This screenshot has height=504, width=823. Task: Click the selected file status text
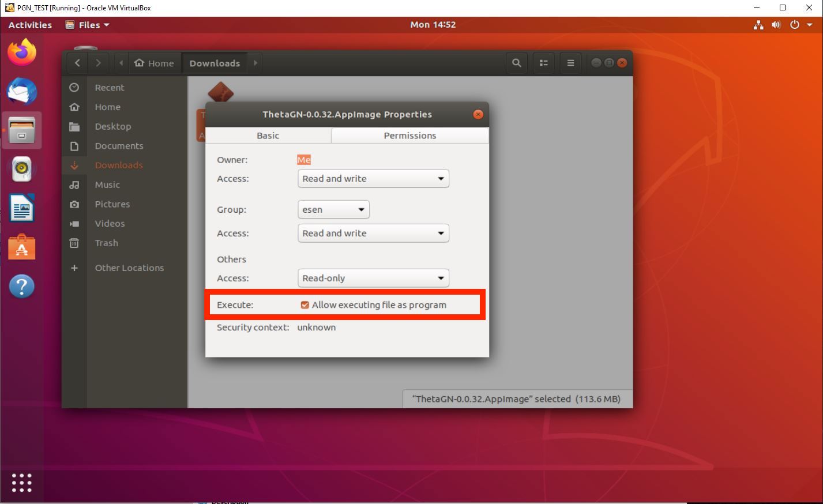click(x=516, y=399)
